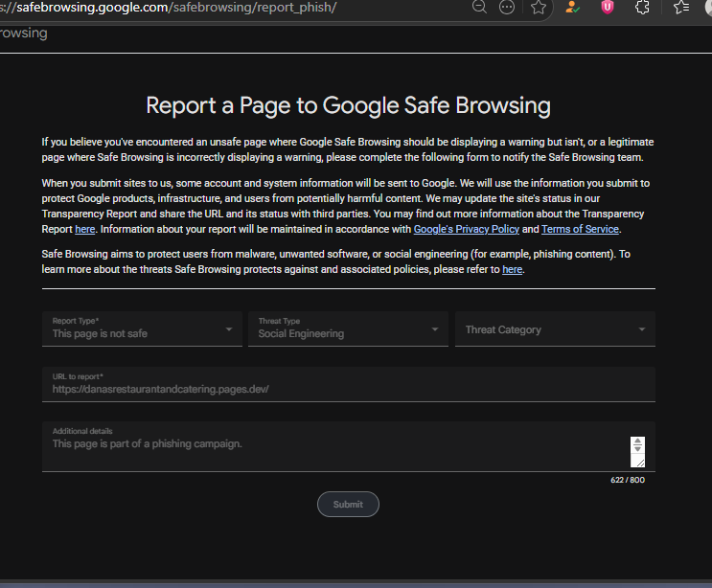Screen dimensions: 712x588
Task: Open the Transparency Report 'here' link
Action: coord(85,229)
